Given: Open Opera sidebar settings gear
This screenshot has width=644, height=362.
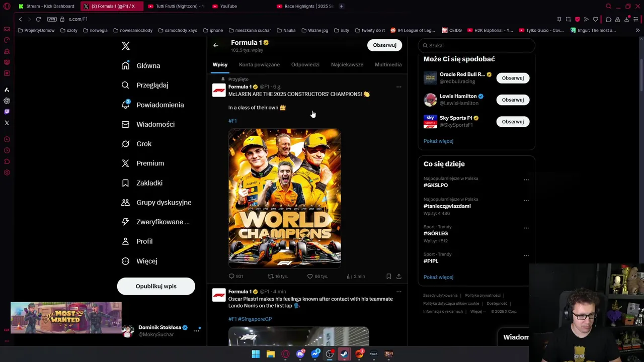Looking at the screenshot, I should 7,172.
